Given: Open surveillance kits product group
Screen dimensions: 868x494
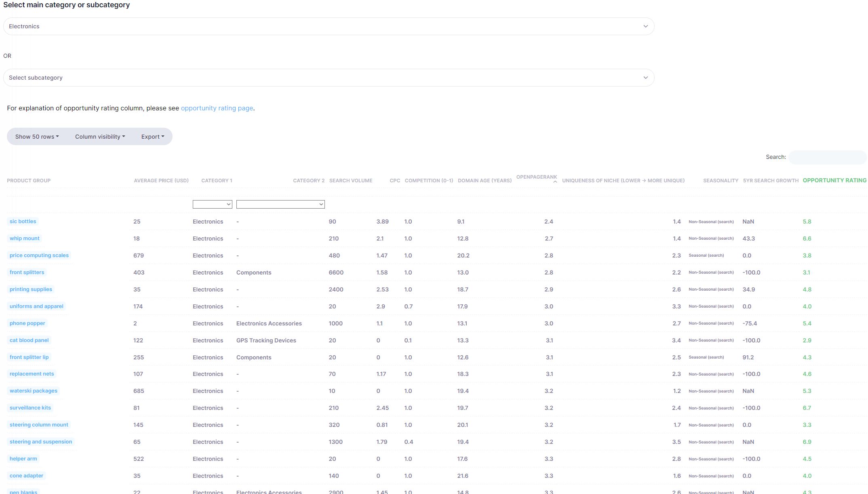Looking at the screenshot, I should coord(30,408).
